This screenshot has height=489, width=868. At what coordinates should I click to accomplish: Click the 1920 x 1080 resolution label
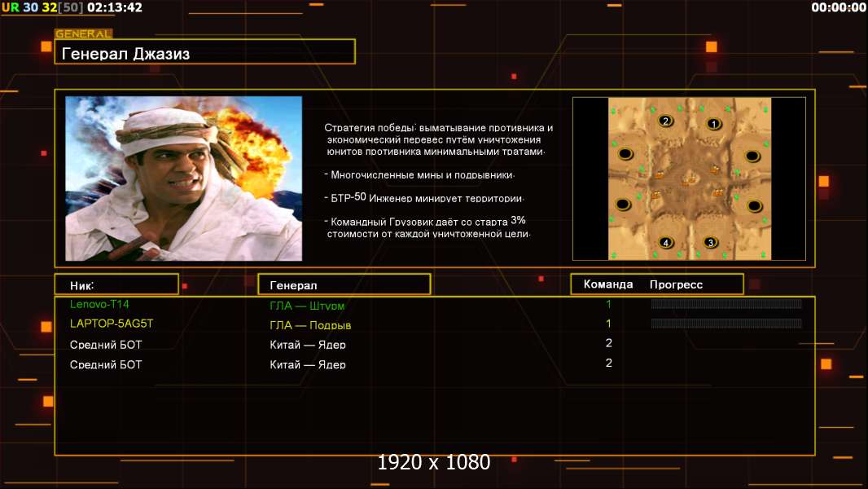434,462
